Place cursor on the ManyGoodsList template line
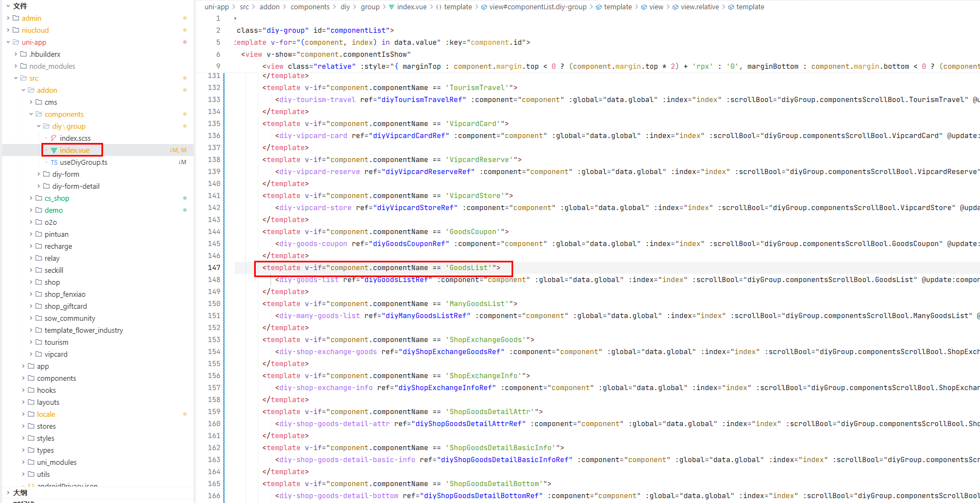 pyautogui.click(x=389, y=304)
